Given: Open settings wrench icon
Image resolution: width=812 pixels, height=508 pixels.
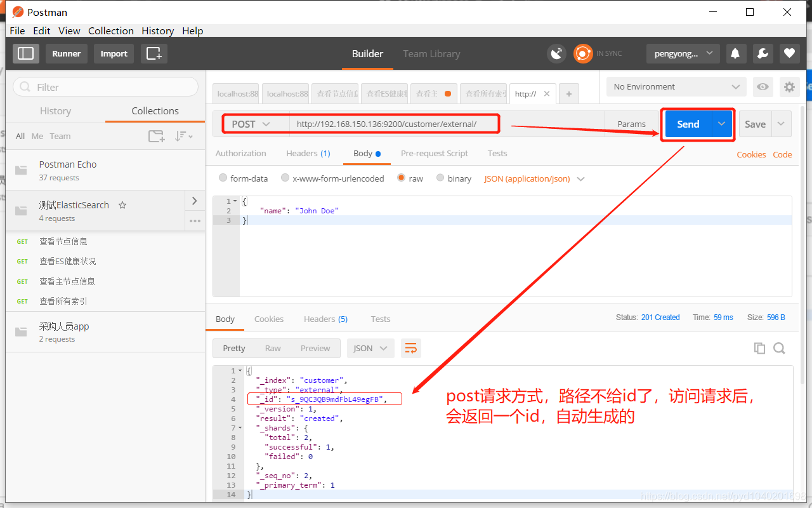Looking at the screenshot, I should [x=763, y=53].
